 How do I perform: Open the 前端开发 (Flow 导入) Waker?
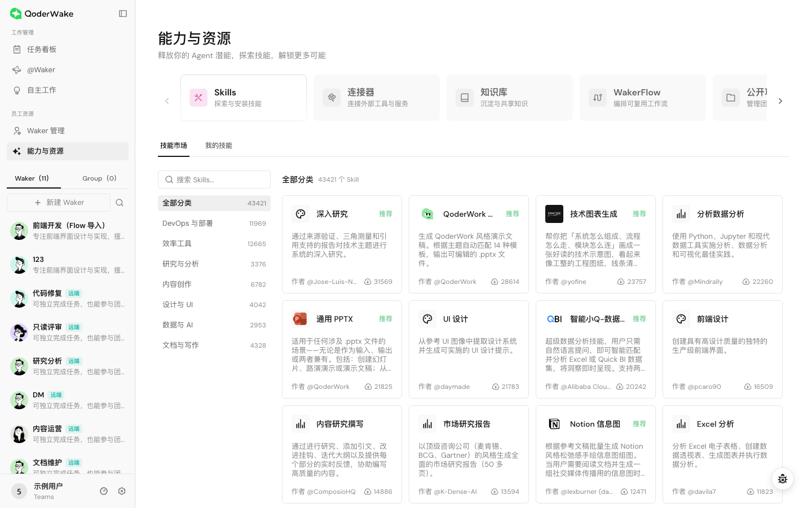coord(68,231)
